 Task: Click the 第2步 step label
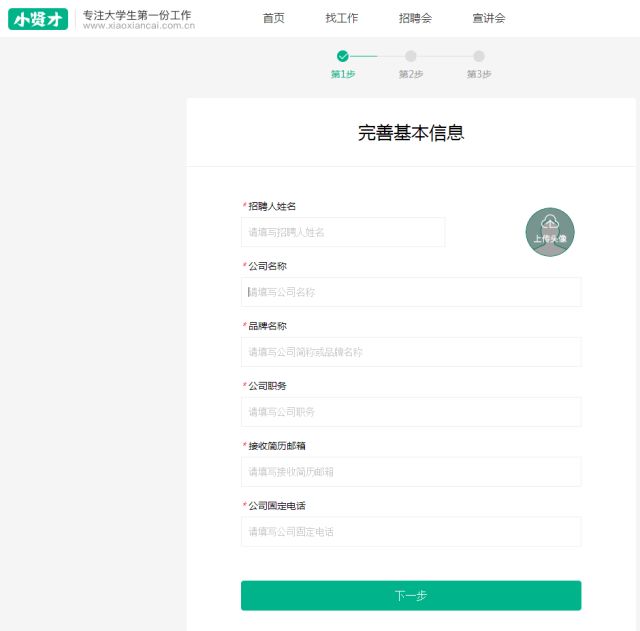(x=411, y=74)
